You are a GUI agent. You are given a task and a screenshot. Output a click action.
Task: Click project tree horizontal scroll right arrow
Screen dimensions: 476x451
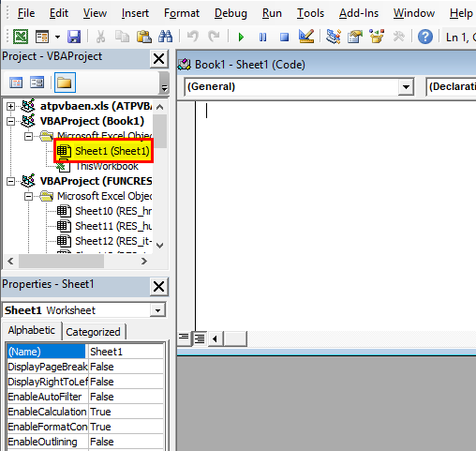click(144, 262)
